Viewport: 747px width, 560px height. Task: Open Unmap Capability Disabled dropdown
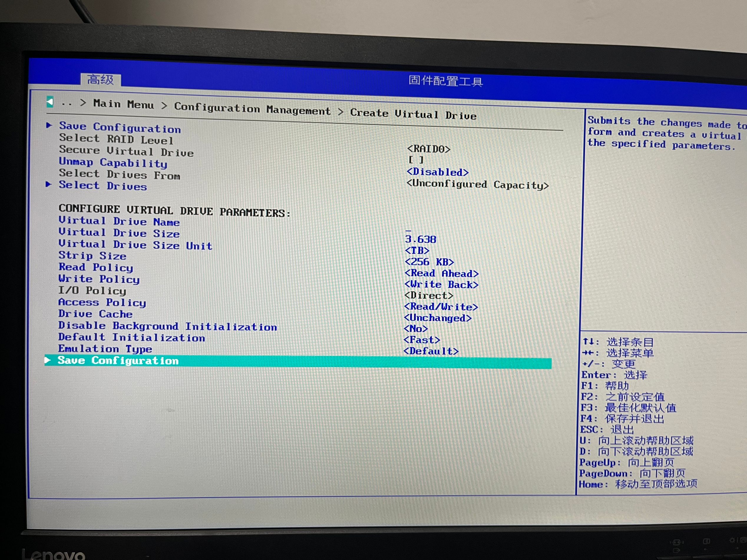click(x=438, y=172)
